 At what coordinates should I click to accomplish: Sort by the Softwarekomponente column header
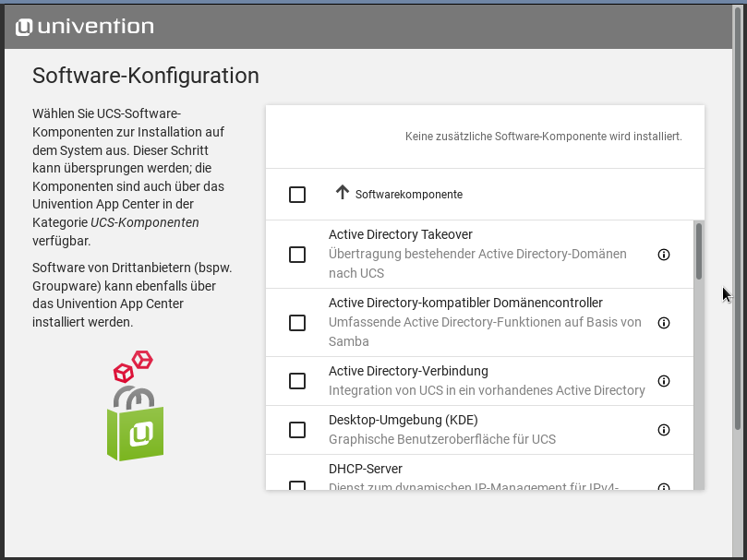tap(408, 195)
